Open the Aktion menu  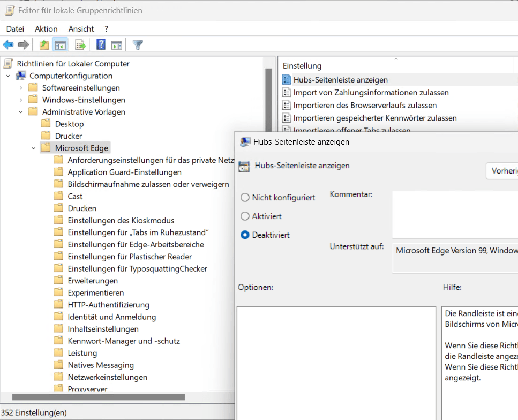pos(46,29)
